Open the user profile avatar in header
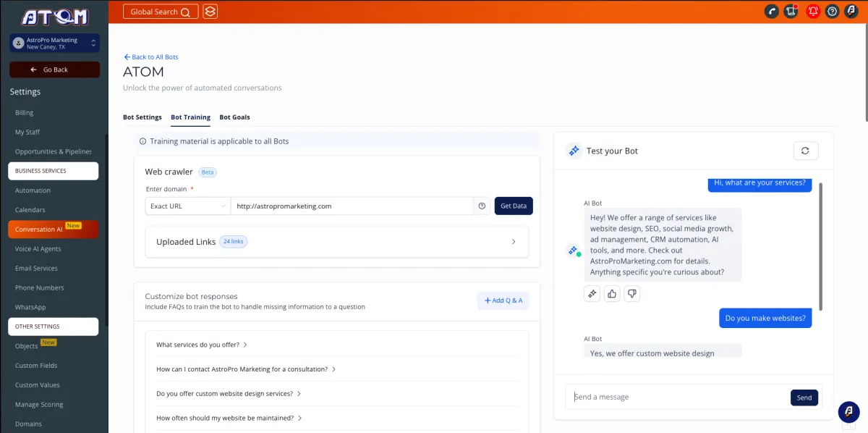This screenshot has height=433, width=868. (x=851, y=12)
